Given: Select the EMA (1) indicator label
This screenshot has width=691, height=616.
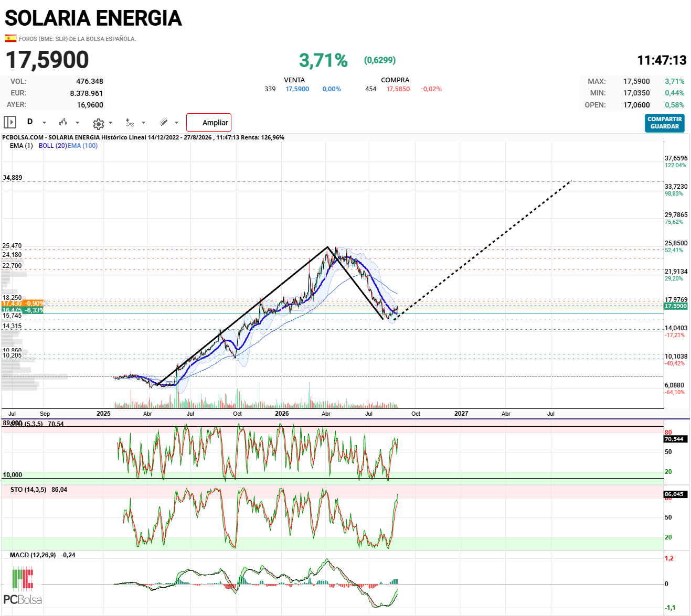Looking at the screenshot, I should [21, 146].
